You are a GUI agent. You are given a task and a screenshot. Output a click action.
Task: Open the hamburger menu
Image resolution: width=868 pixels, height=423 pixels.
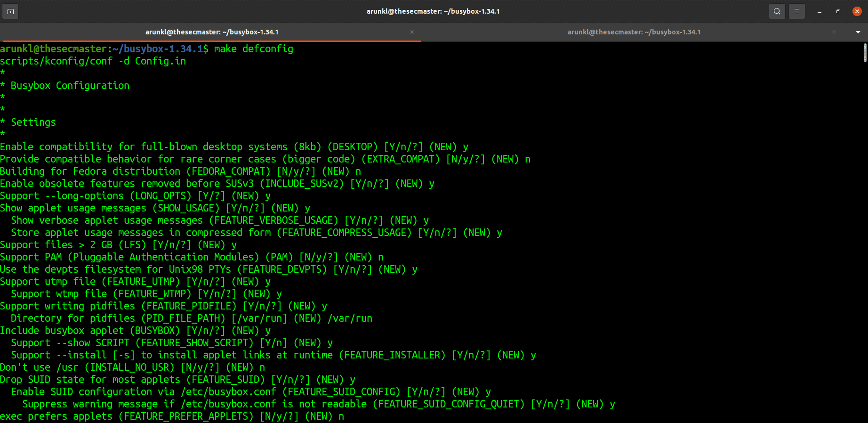(x=797, y=11)
